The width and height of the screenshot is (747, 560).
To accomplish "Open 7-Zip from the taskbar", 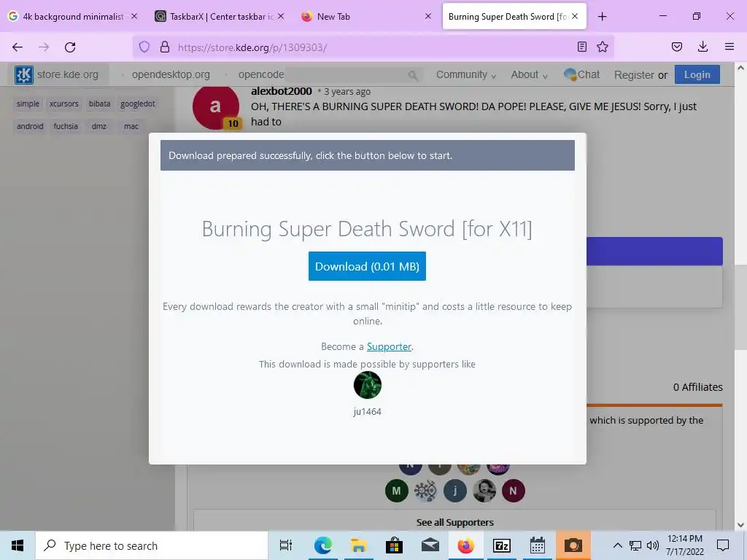I will (502, 545).
